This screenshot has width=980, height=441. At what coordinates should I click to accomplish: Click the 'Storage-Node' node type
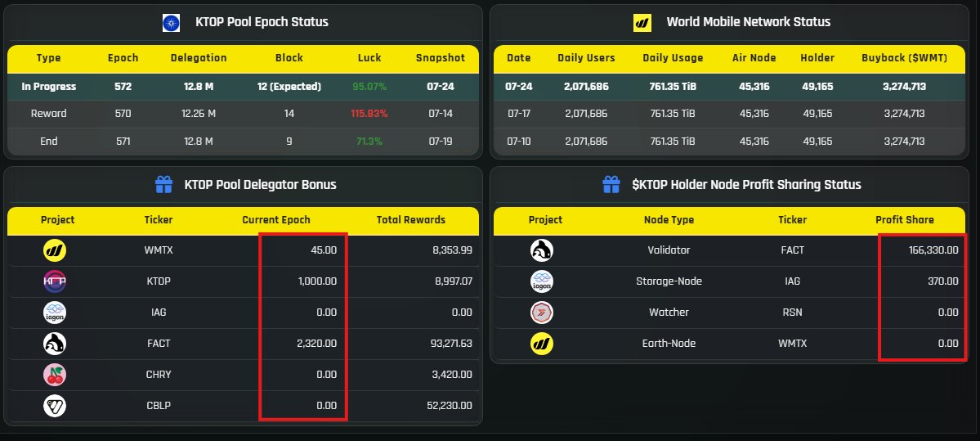coord(669,281)
